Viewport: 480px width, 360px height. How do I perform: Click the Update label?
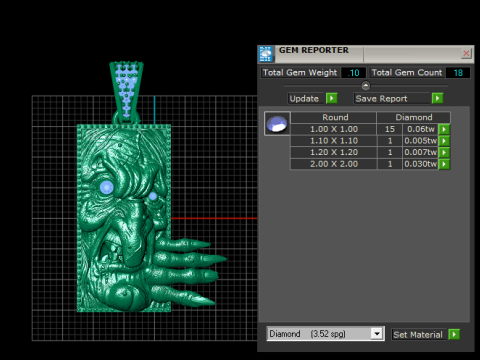[305, 99]
